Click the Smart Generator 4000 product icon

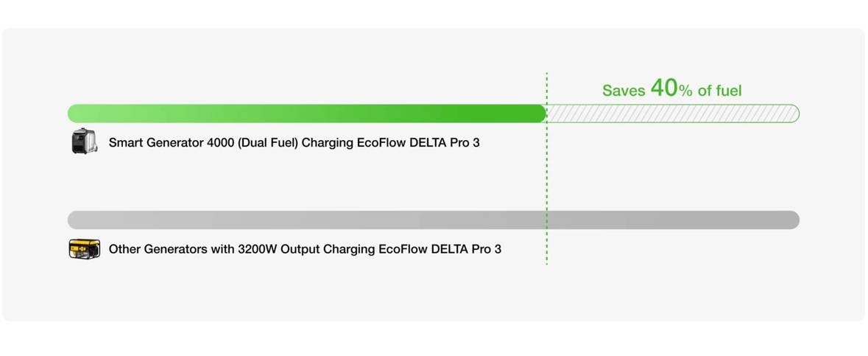point(84,142)
